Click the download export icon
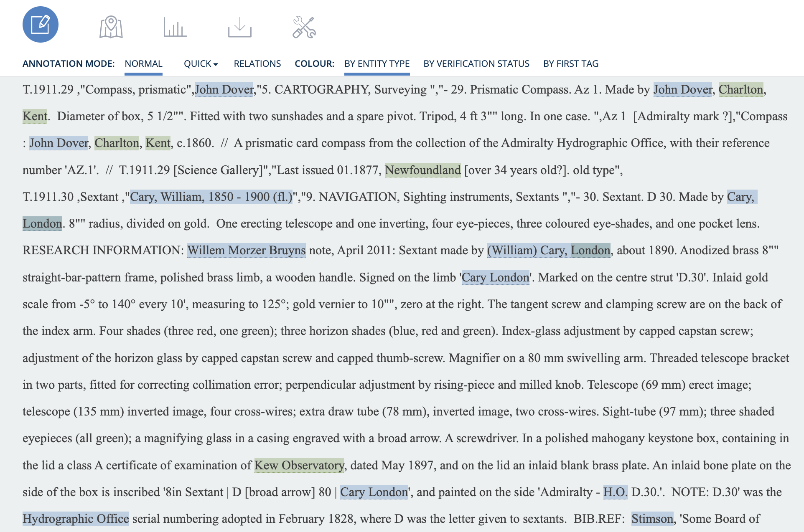The width and height of the screenshot is (804, 532). tap(240, 28)
